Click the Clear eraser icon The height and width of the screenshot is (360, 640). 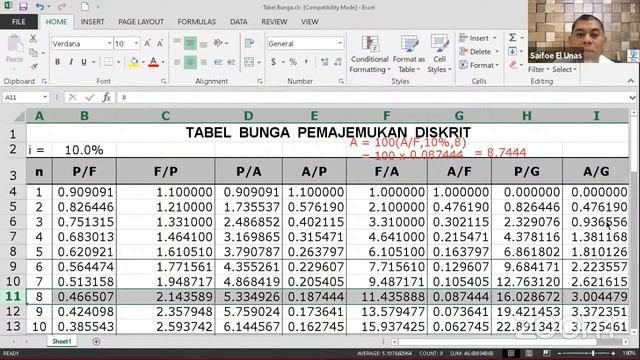click(513, 64)
